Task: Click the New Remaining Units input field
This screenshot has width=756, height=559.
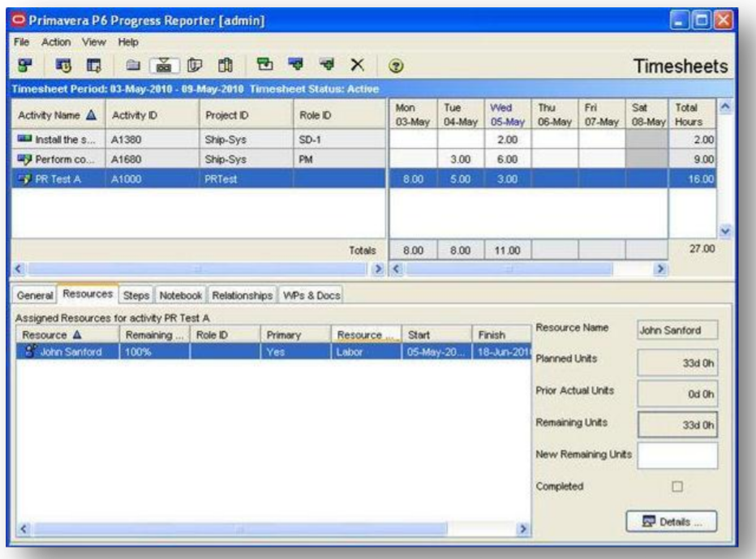Action: click(677, 456)
